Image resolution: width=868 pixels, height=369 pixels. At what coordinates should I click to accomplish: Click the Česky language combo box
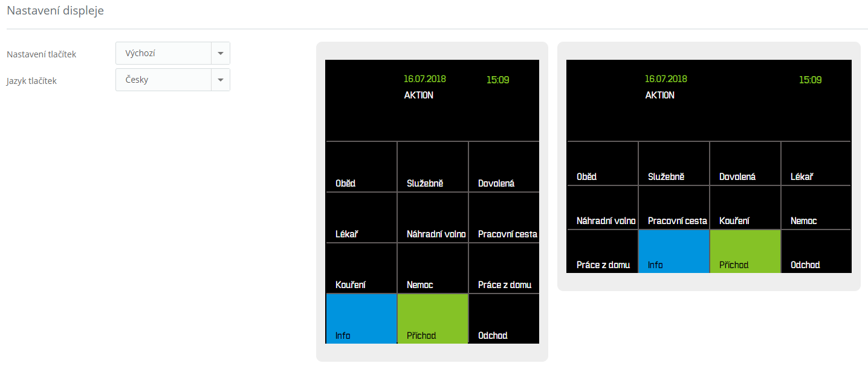[x=163, y=80]
